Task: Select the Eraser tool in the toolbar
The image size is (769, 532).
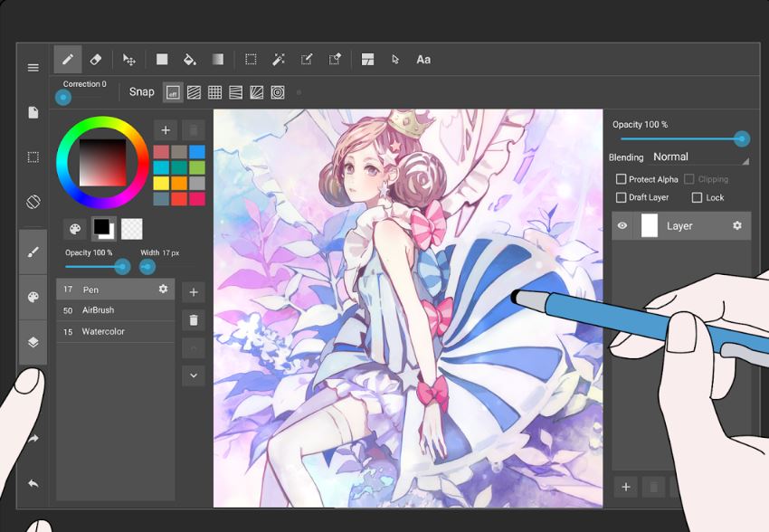Action: (97, 59)
